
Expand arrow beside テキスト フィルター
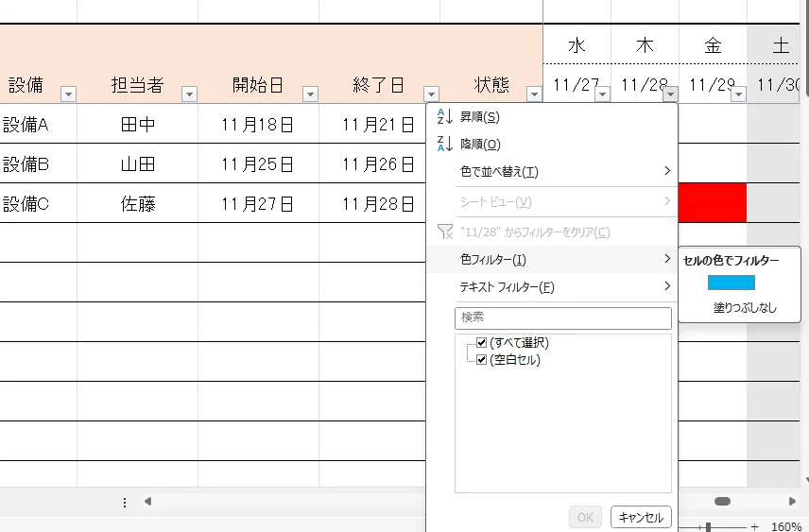(x=667, y=286)
